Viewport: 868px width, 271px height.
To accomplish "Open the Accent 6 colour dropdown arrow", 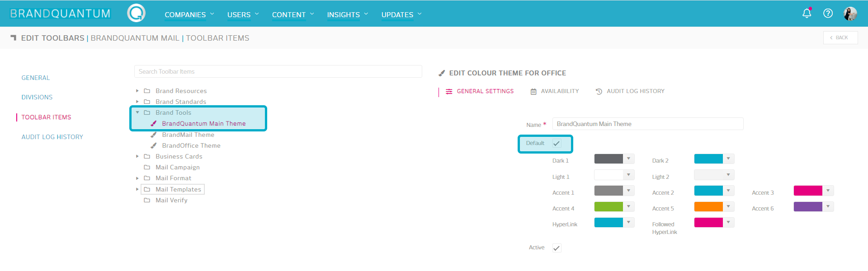I will 828,206.
